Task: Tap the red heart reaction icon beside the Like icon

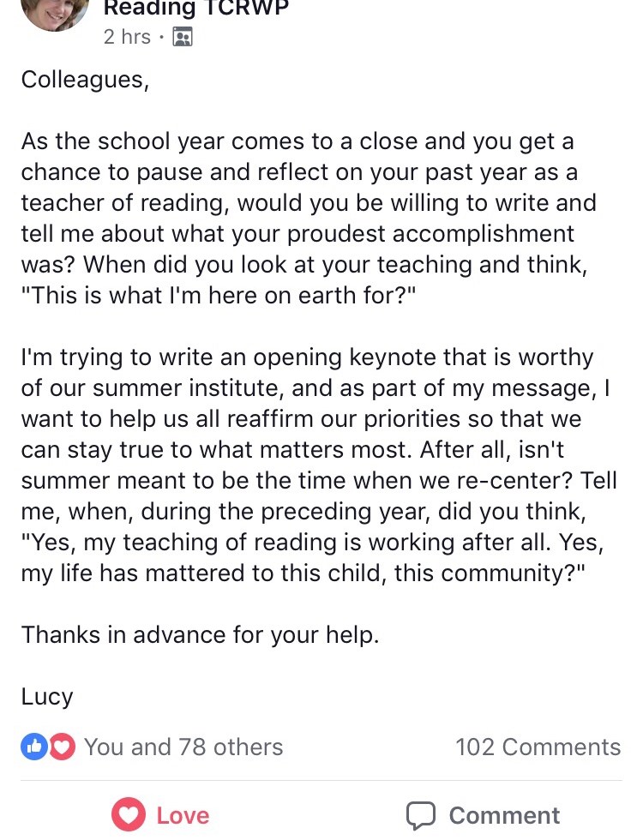Action: point(62,747)
